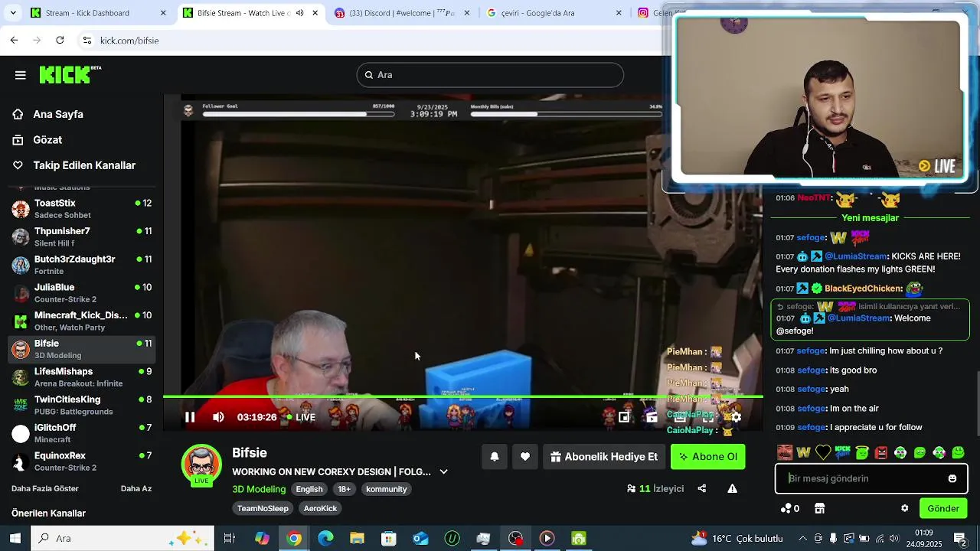
Task: Open Bifsie channel avatar
Action: coord(201,464)
